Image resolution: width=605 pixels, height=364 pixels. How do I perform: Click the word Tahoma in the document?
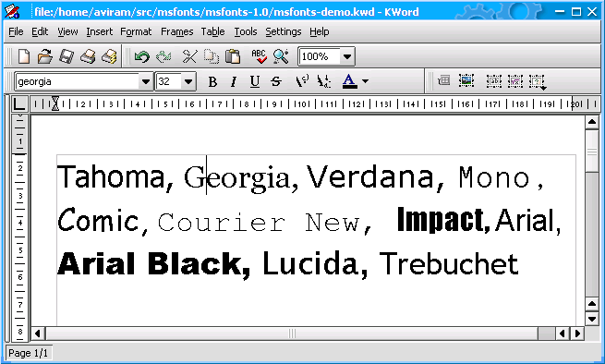pyautogui.click(x=111, y=176)
